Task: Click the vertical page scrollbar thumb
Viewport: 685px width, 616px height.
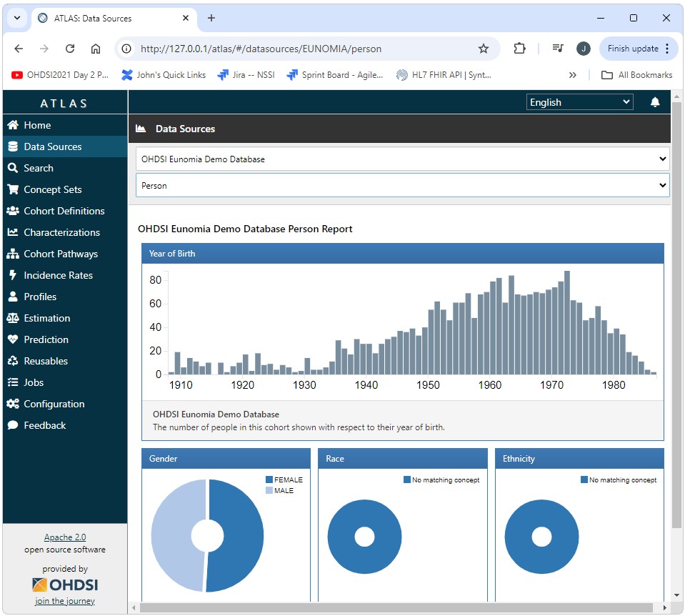Action: click(676, 314)
